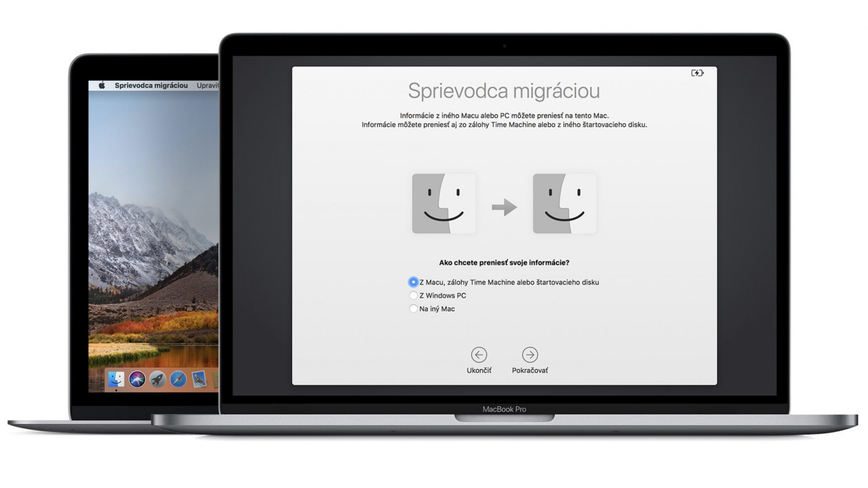
Task: Open the Apple menu on the left MacBook
Action: tap(102, 85)
